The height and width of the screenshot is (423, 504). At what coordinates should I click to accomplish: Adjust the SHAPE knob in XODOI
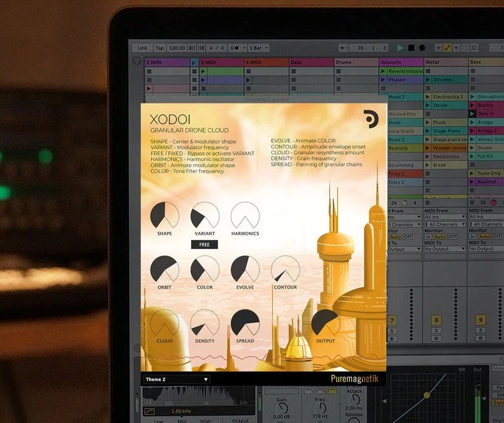(165, 215)
